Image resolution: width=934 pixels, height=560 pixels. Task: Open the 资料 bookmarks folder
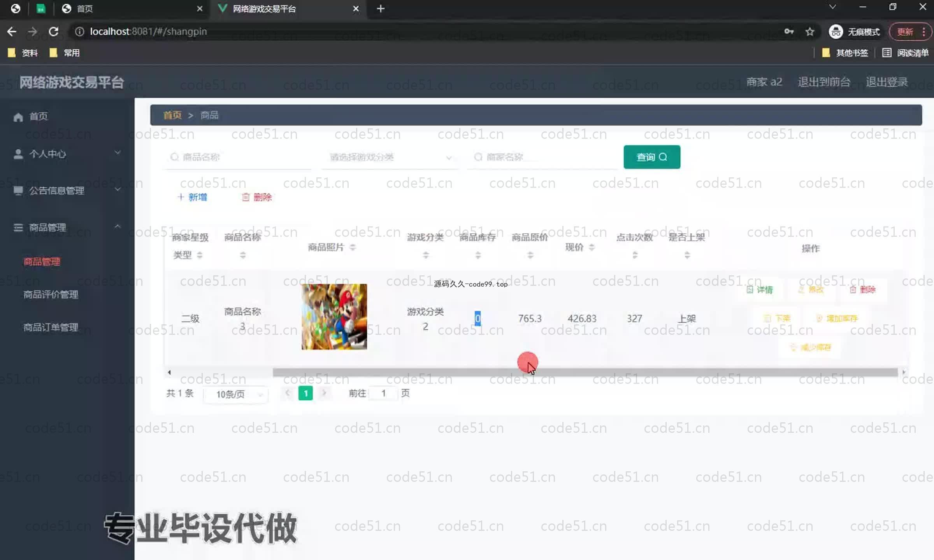tap(23, 53)
